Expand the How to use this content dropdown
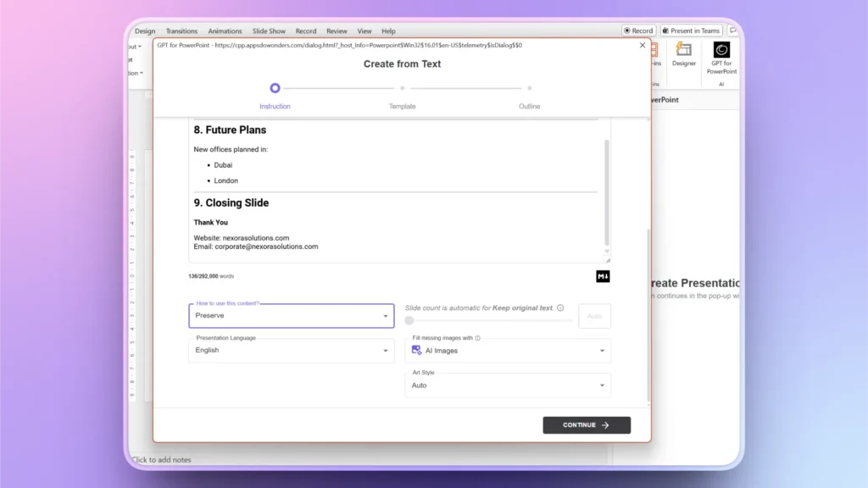Viewport: 868px width, 488px height. click(292, 315)
